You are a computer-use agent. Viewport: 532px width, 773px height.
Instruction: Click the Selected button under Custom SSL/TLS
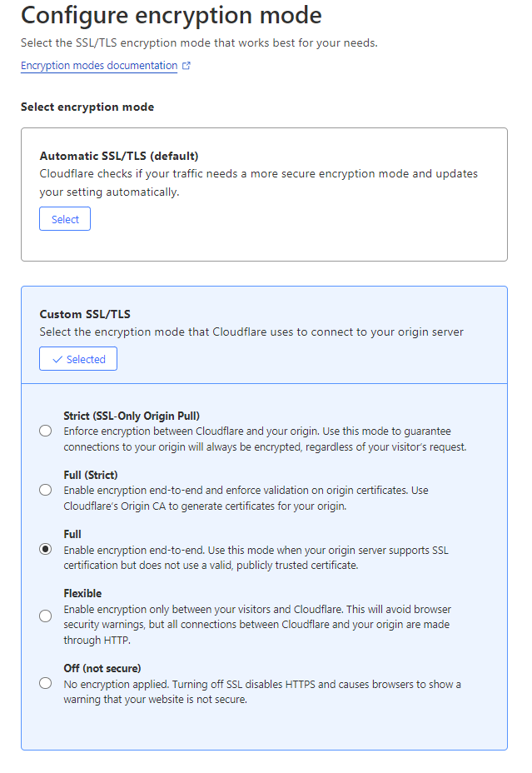78,359
